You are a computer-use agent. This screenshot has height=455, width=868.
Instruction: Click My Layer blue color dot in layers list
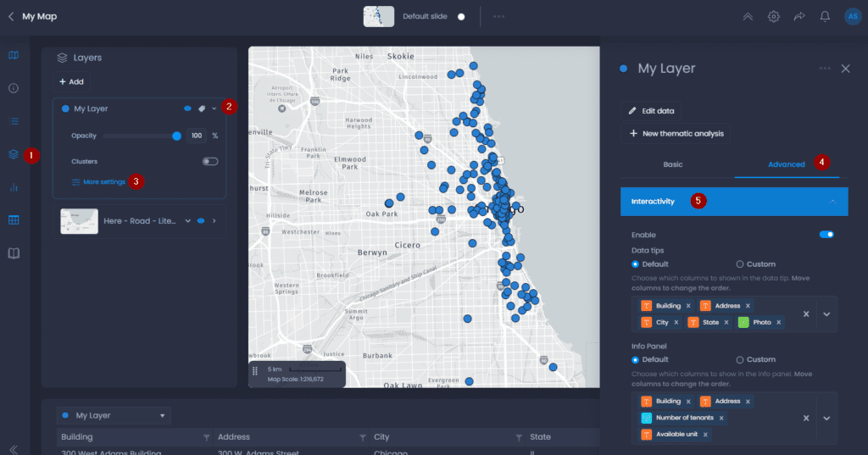(65, 109)
